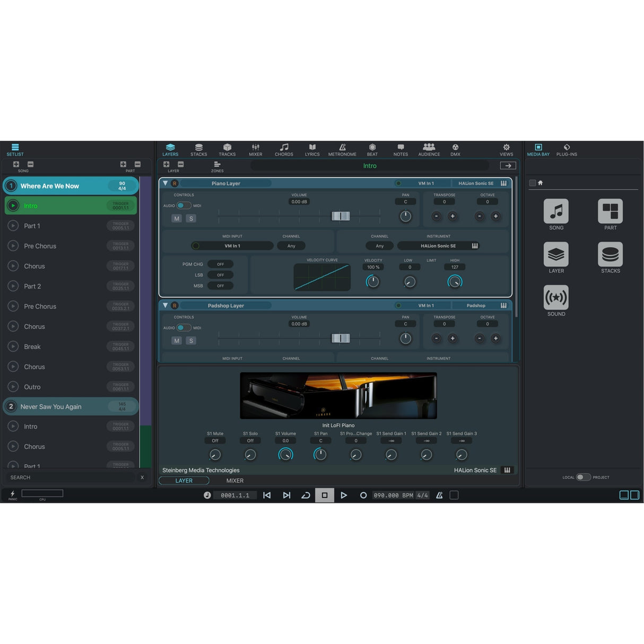Open the DMX panel
This screenshot has height=644, width=644.
pos(455,149)
